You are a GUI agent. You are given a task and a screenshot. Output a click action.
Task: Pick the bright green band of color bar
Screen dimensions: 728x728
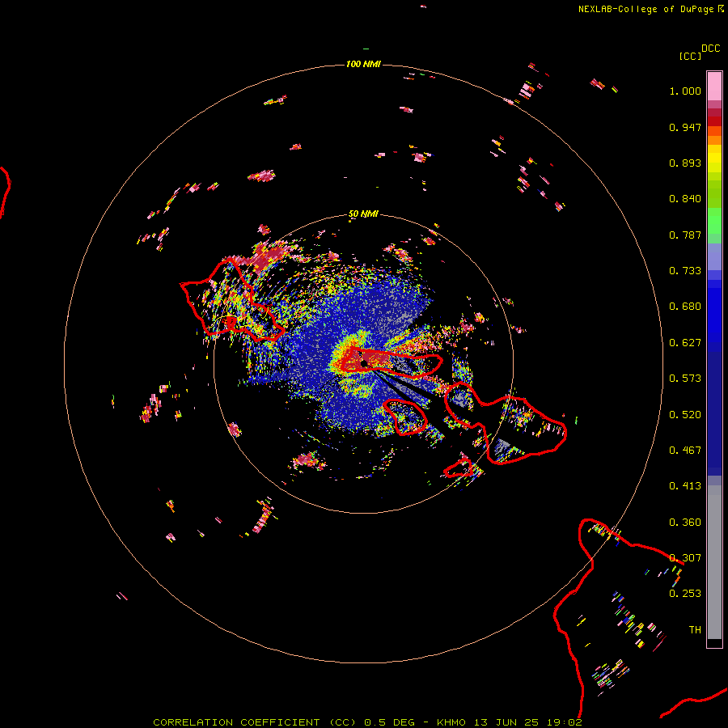coord(714,221)
